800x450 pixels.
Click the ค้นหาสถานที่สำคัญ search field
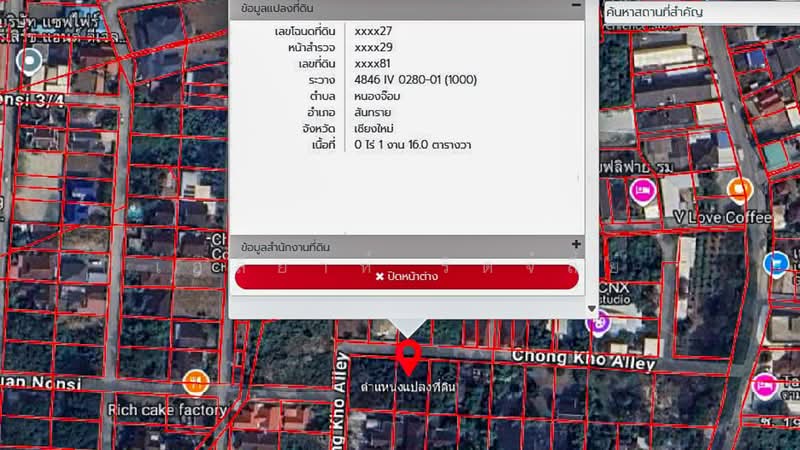700,11
